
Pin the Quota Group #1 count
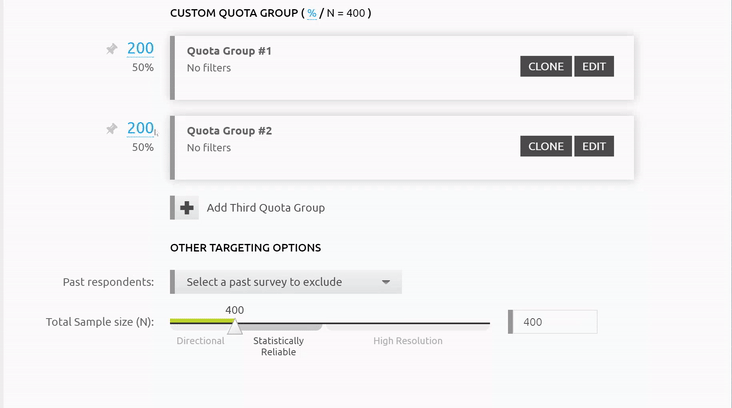click(x=112, y=49)
